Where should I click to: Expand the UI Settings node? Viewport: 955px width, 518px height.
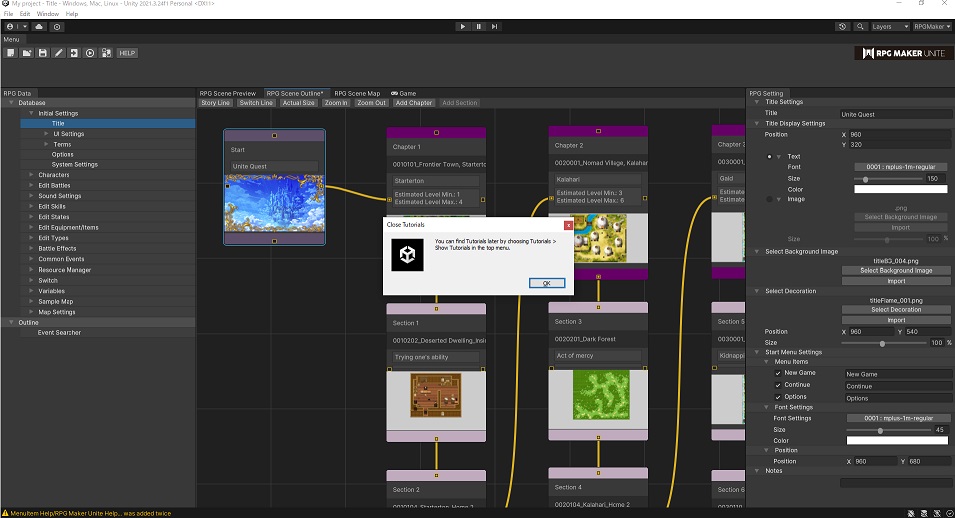(x=46, y=133)
